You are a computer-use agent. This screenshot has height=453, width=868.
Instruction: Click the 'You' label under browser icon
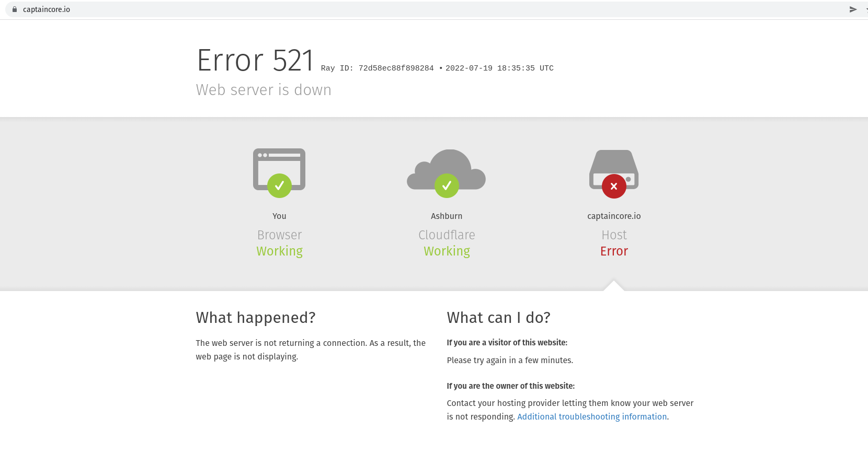(x=279, y=216)
